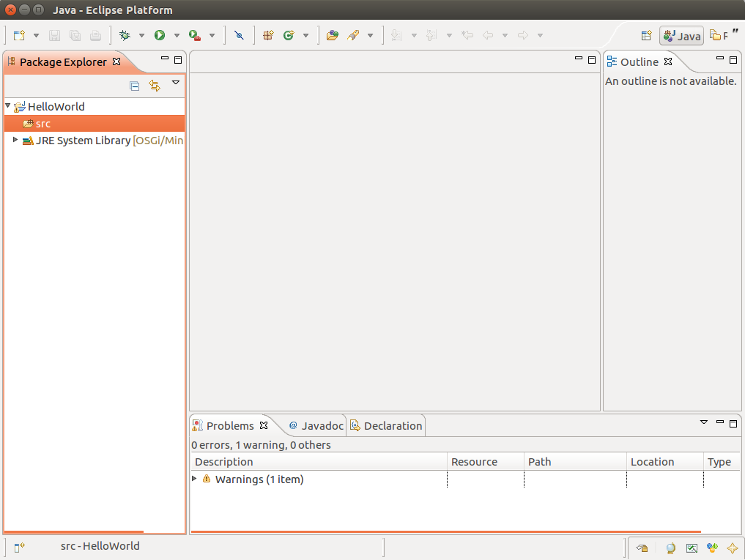Expand the Warnings (1 item) row
The image size is (745, 560).
coord(194,479)
